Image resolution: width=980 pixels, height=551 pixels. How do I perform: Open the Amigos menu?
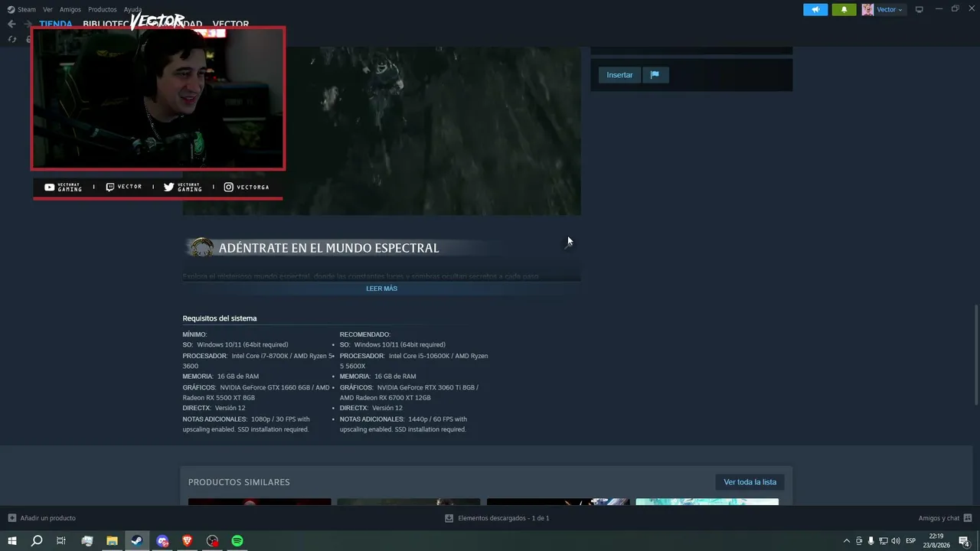pos(70,9)
